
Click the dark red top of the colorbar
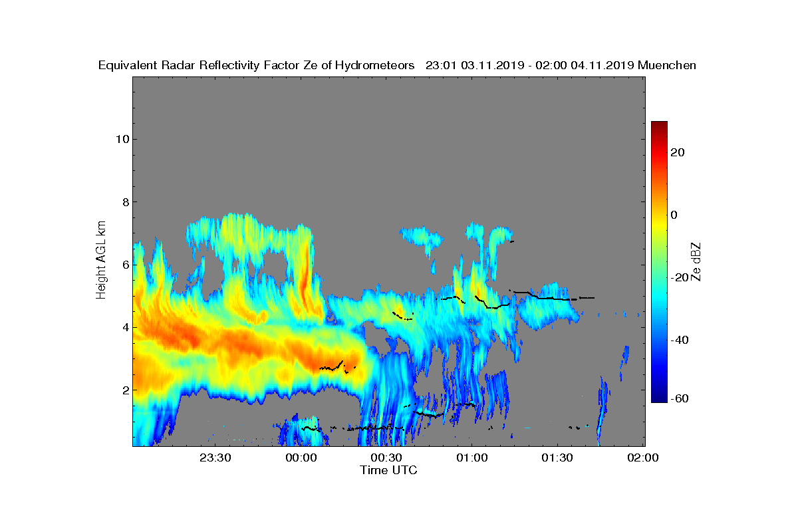click(x=659, y=125)
